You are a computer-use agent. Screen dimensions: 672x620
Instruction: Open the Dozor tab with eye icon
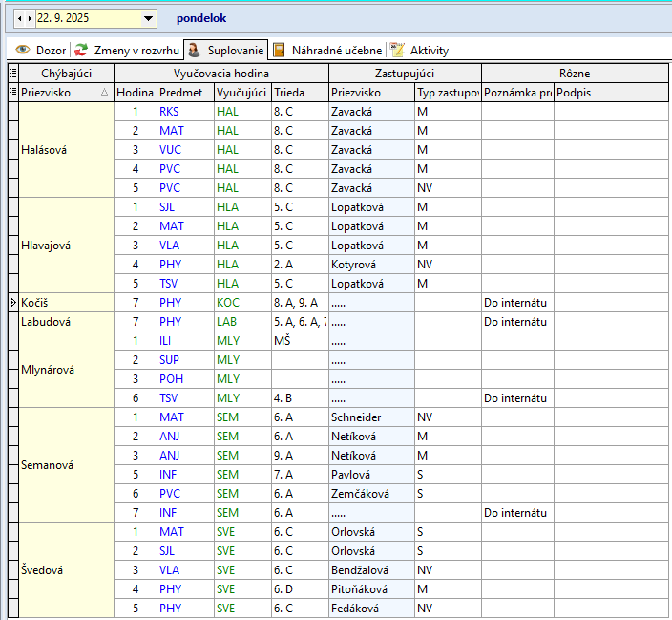point(41,50)
